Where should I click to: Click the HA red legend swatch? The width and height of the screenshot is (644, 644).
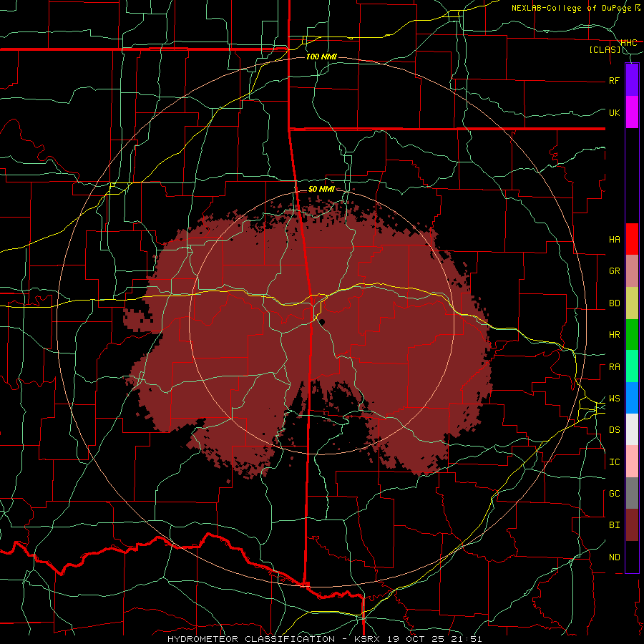(632, 239)
